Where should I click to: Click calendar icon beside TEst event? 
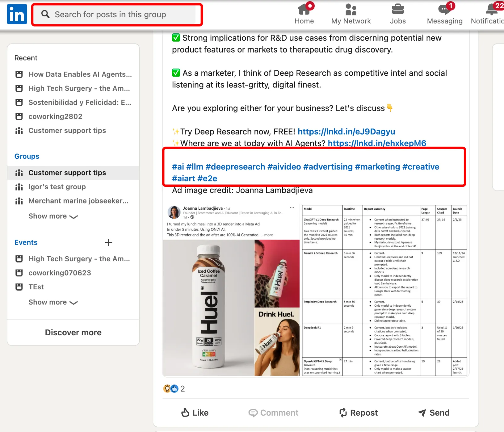[19, 287]
